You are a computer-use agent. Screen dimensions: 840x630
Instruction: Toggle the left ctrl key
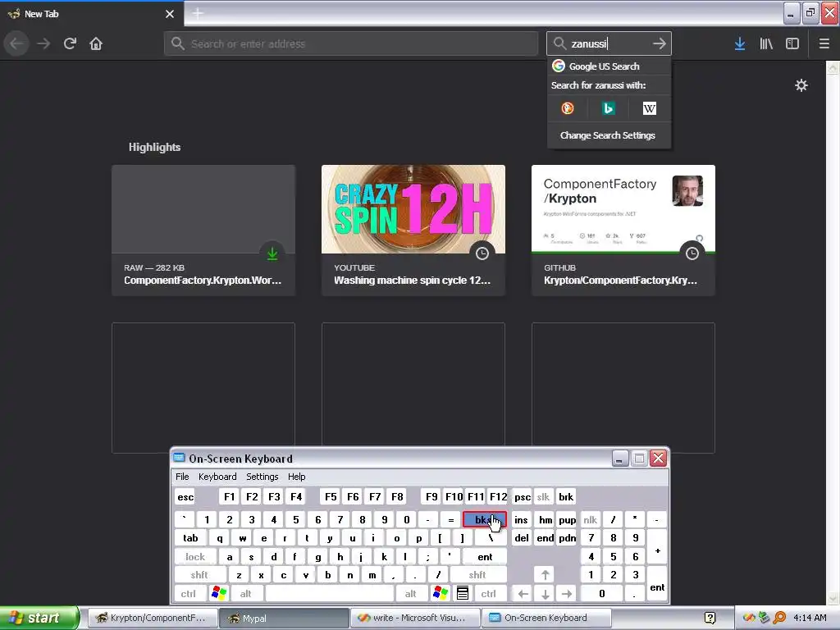[x=188, y=594]
